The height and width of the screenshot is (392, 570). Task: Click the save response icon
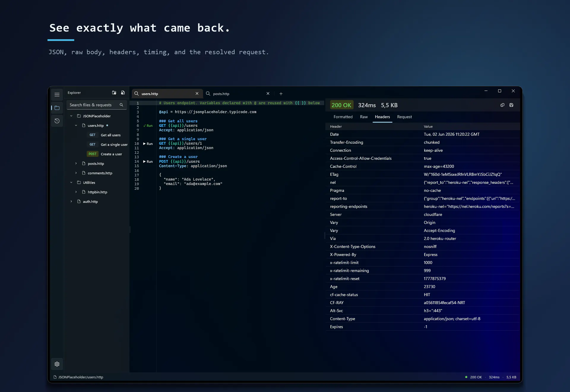(x=511, y=105)
